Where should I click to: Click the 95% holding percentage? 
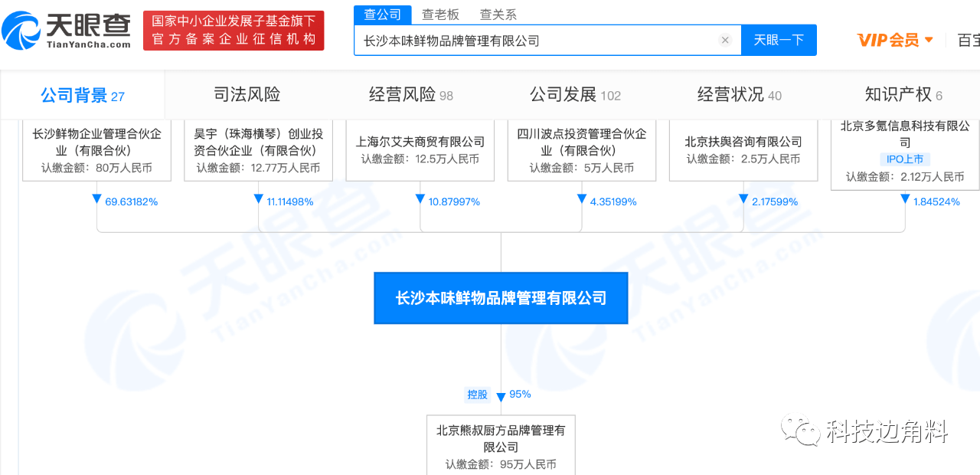(520, 395)
